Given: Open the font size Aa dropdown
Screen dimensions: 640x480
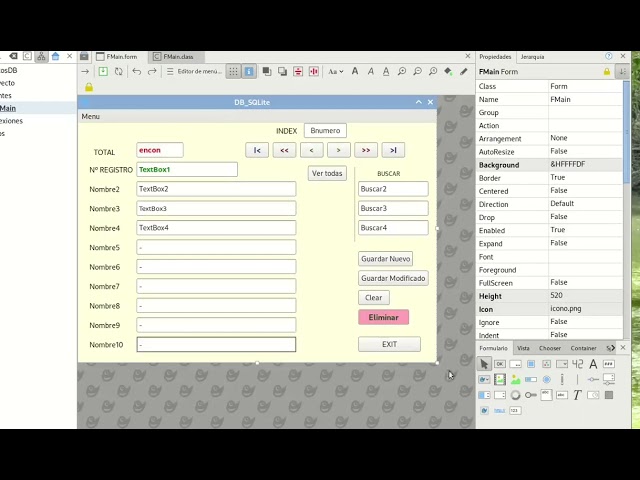Looking at the screenshot, I should coord(336,72).
